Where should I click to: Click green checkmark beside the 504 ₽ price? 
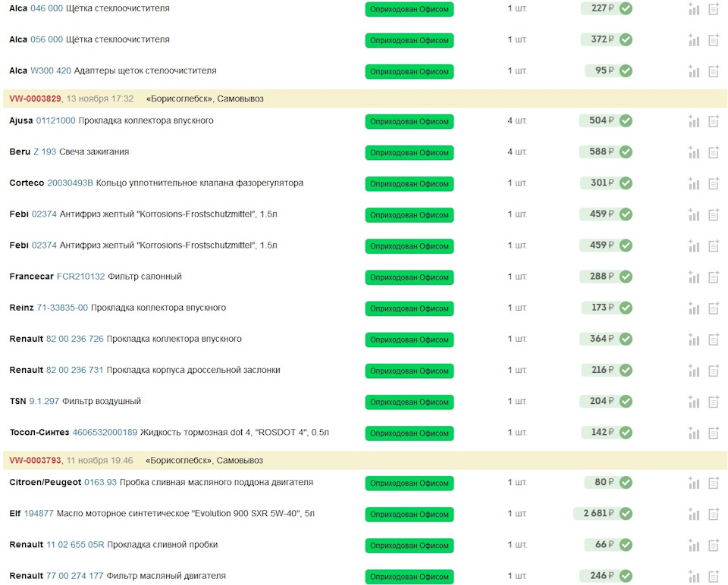(626, 121)
